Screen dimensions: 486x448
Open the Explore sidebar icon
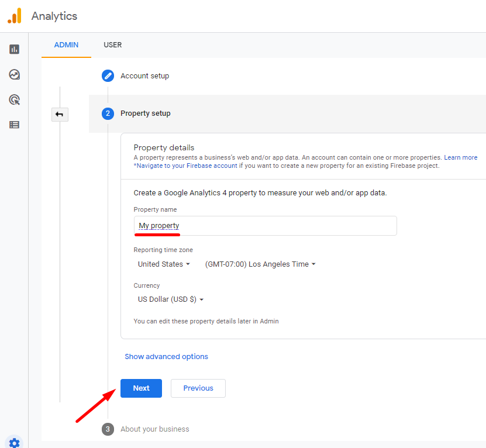tap(14, 74)
